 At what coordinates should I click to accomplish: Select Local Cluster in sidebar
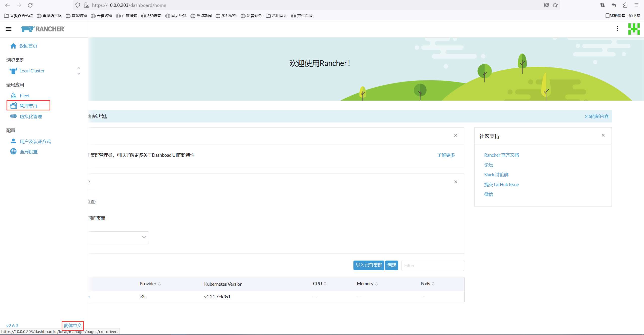[x=32, y=71]
